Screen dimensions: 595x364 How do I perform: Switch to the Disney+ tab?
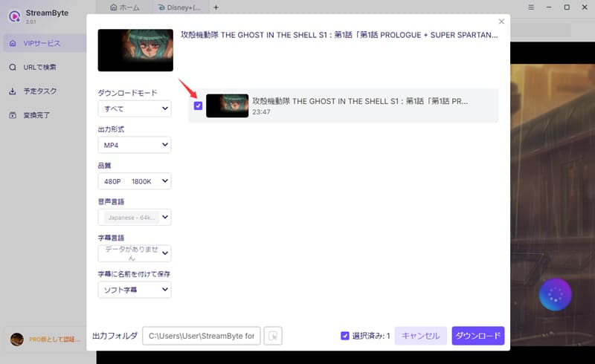179,7
